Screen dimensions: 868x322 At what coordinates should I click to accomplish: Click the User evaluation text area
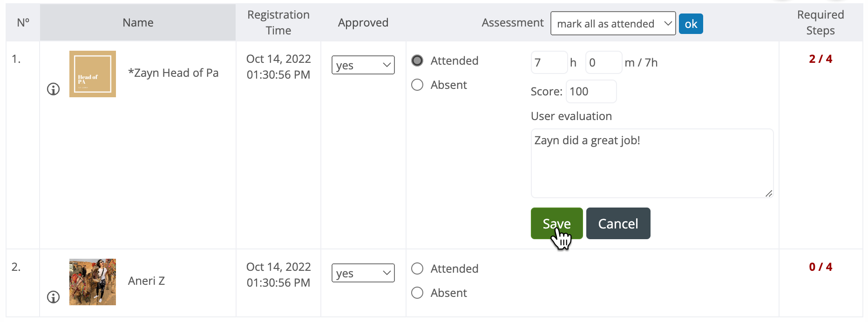point(652,163)
